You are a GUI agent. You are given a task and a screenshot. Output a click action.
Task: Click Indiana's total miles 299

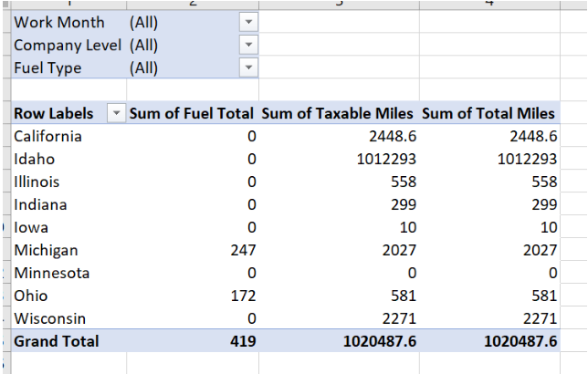click(x=544, y=204)
